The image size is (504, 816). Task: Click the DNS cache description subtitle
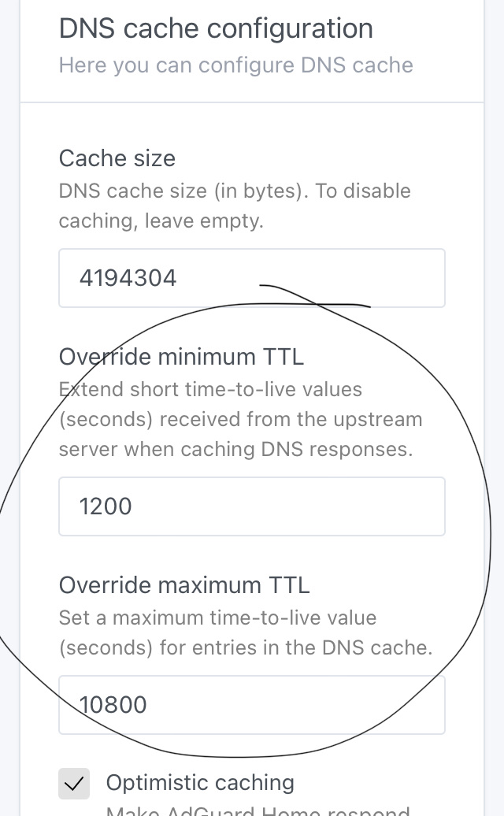pos(235,65)
